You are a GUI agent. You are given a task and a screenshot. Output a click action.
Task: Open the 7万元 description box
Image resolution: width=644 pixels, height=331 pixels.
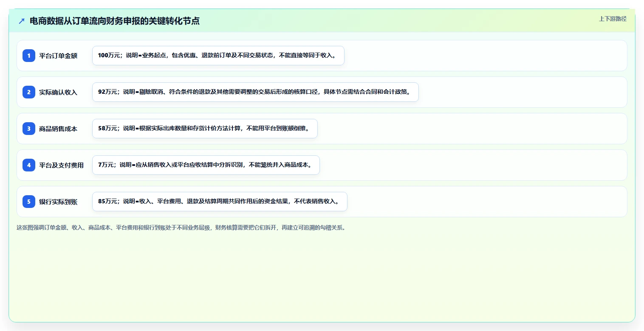(206, 165)
